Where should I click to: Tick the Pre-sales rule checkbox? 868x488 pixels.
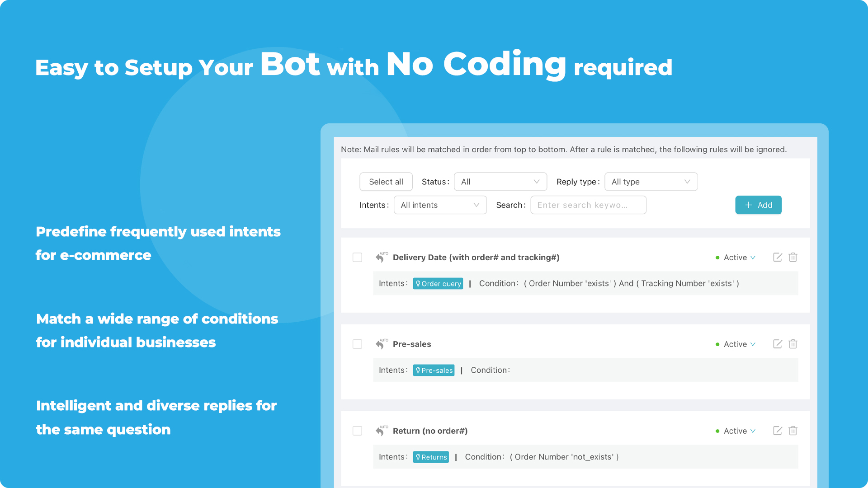point(357,344)
